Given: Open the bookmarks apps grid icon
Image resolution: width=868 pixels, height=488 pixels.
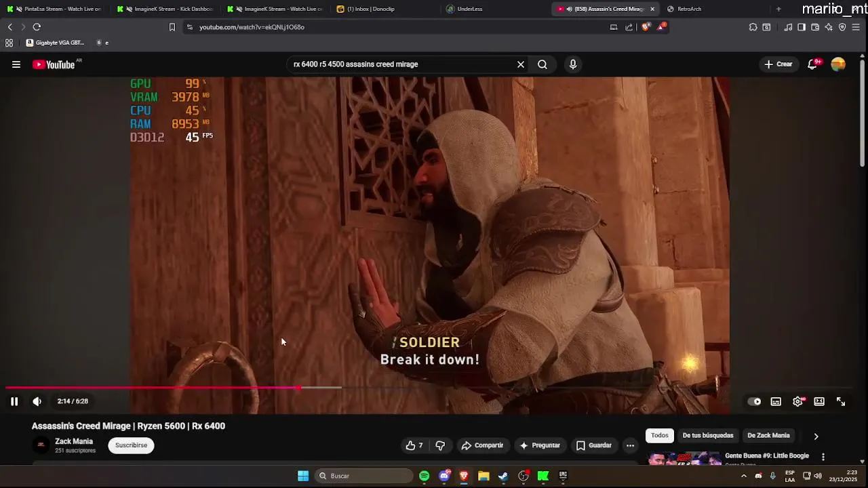Looking at the screenshot, I should pyautogui.click(x=9, y=43).
